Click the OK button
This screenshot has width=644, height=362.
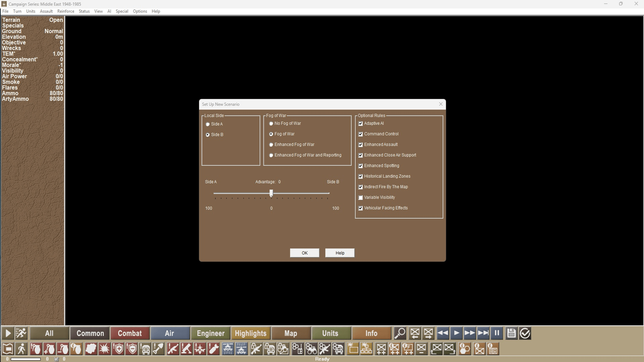[304, 253]
